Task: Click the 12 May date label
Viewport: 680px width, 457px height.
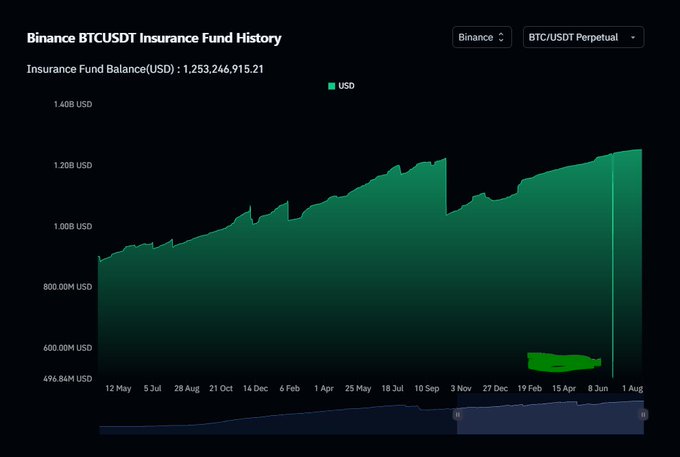Action: coord(118,388)
